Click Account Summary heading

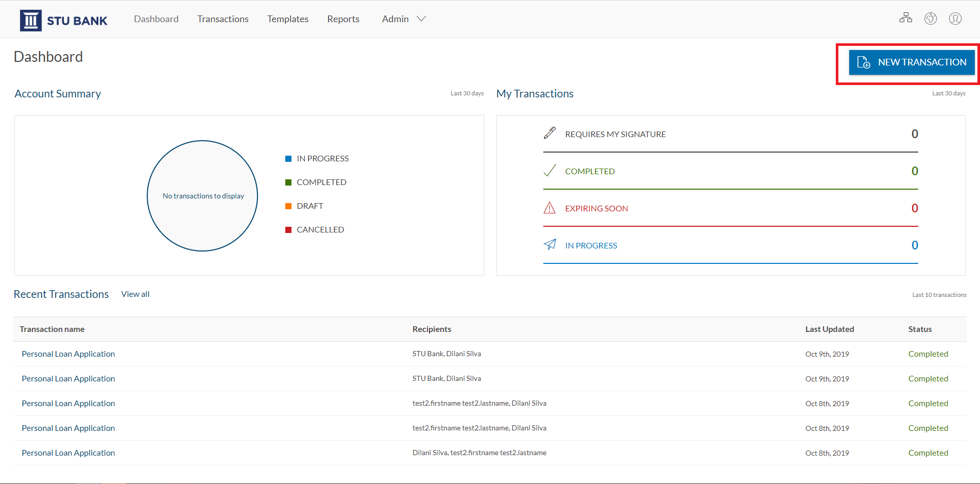(58, 94)
